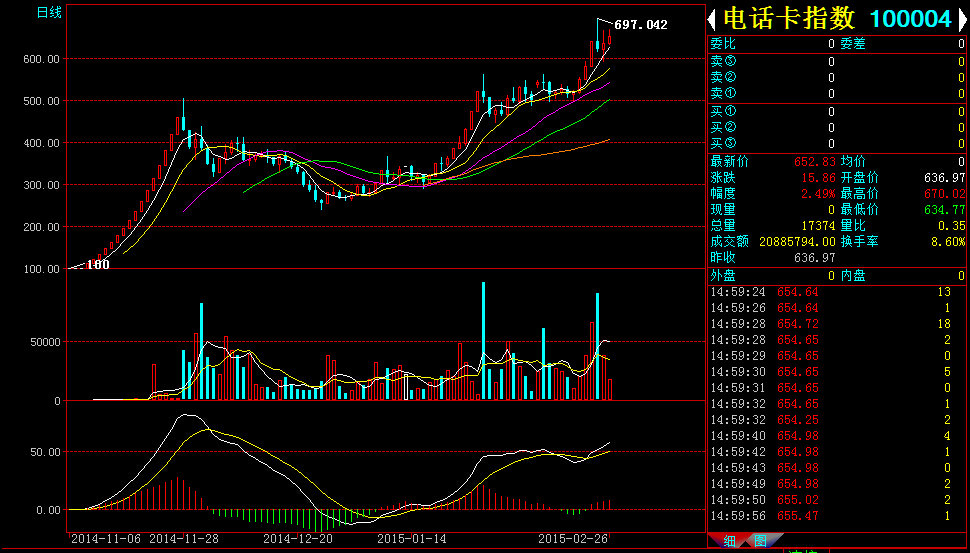
Task: Go to next stock with right arrow
Action: coord(962,20)
